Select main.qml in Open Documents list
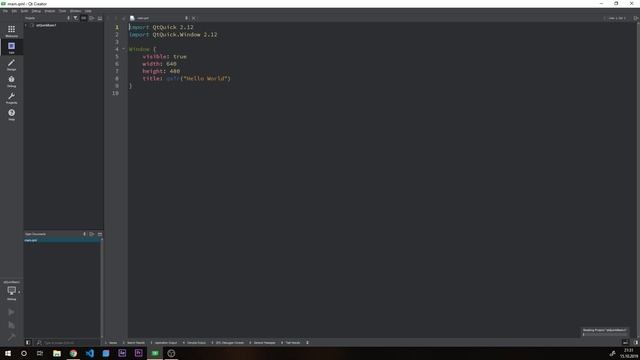Viewport: 640px width, 360px height. [62, 240]
